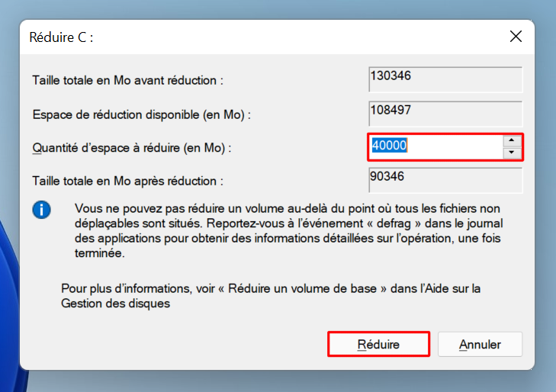This screenshot has width=556, height=392.
Task: Confirm shrinking with the Réduire button
Action: coord(378,344)
